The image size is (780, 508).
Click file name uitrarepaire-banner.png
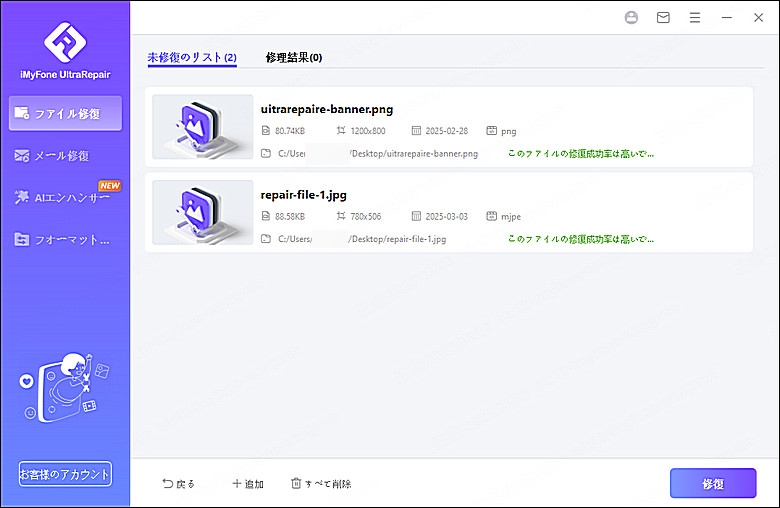tap(327, 109)
